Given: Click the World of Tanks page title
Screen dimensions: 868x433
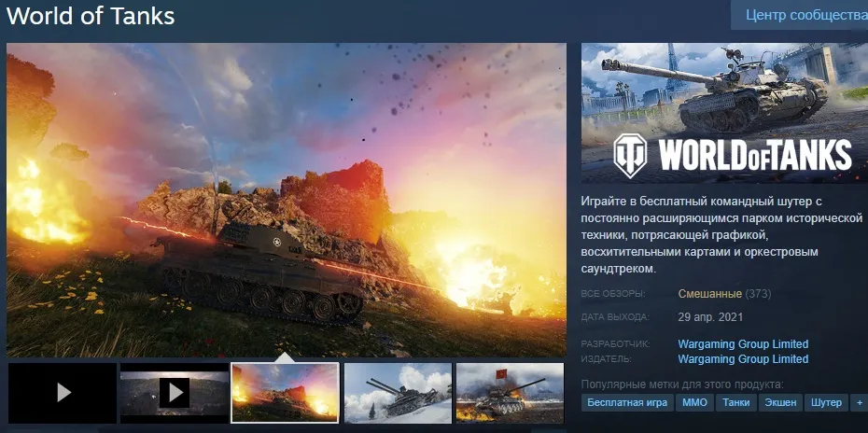Looking at the screenshot, I should point(91,16).
